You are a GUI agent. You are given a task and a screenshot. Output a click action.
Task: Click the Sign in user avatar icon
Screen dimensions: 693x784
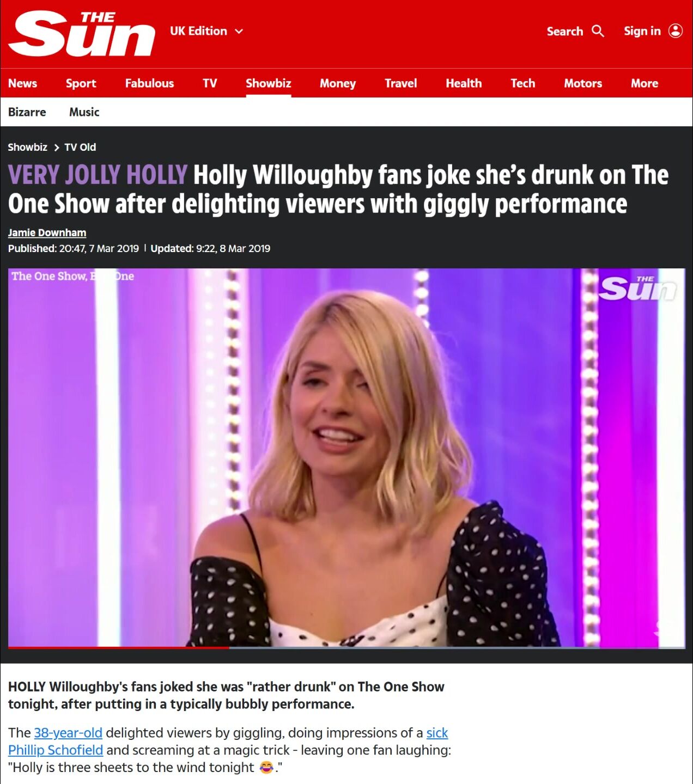coord(676,31)
